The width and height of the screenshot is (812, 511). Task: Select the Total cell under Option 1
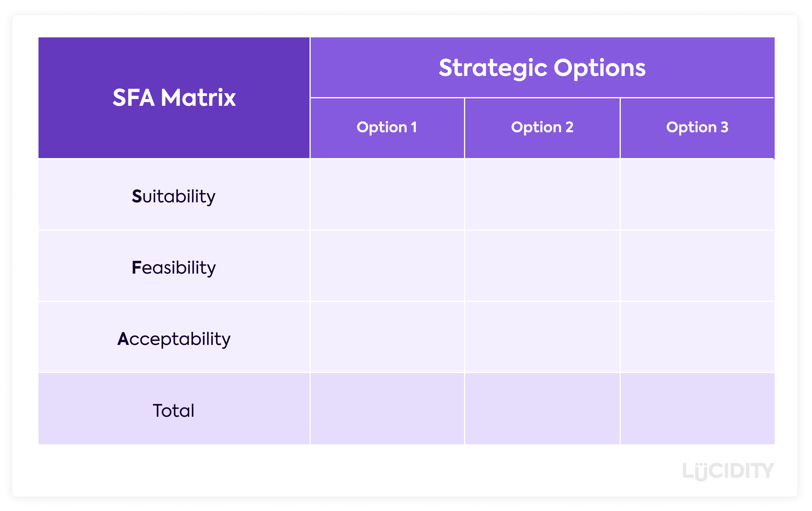pyautogui.click(x=387, y=409)
